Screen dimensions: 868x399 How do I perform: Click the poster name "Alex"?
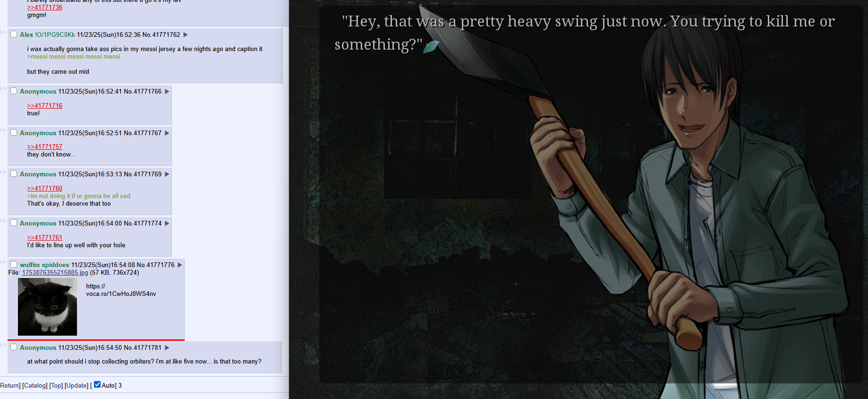[26, 35]
